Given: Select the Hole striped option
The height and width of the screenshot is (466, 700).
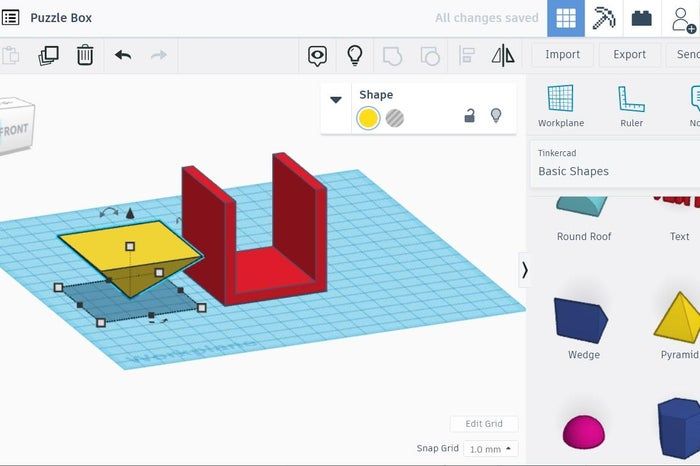Looking at the screenshot, I should point(396,118).
